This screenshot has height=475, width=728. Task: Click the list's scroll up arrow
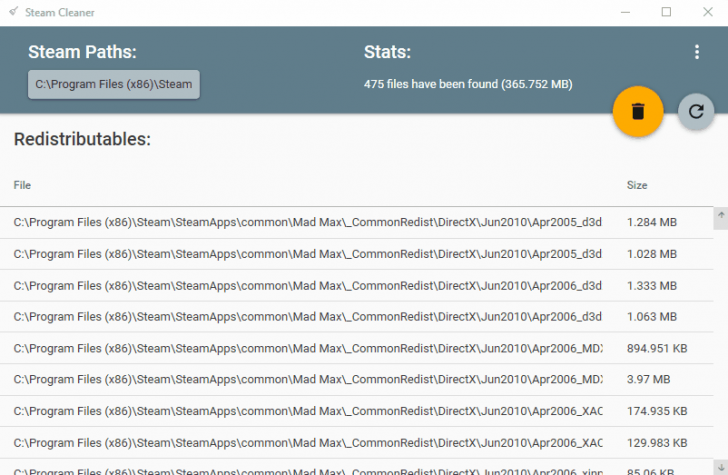click(721, 215)
